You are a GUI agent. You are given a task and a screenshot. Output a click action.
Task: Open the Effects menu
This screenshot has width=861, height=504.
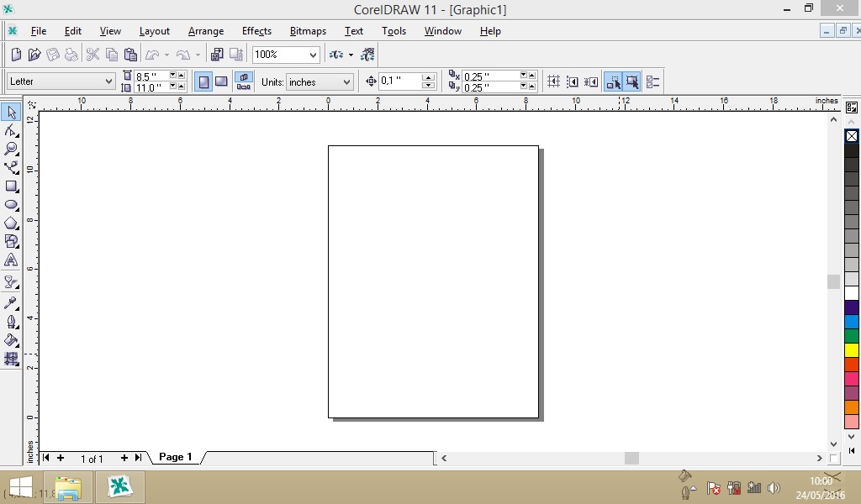click(256, 31)
